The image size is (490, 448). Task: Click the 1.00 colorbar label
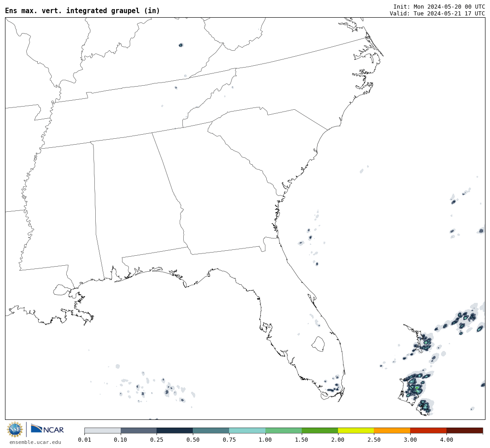265,440
